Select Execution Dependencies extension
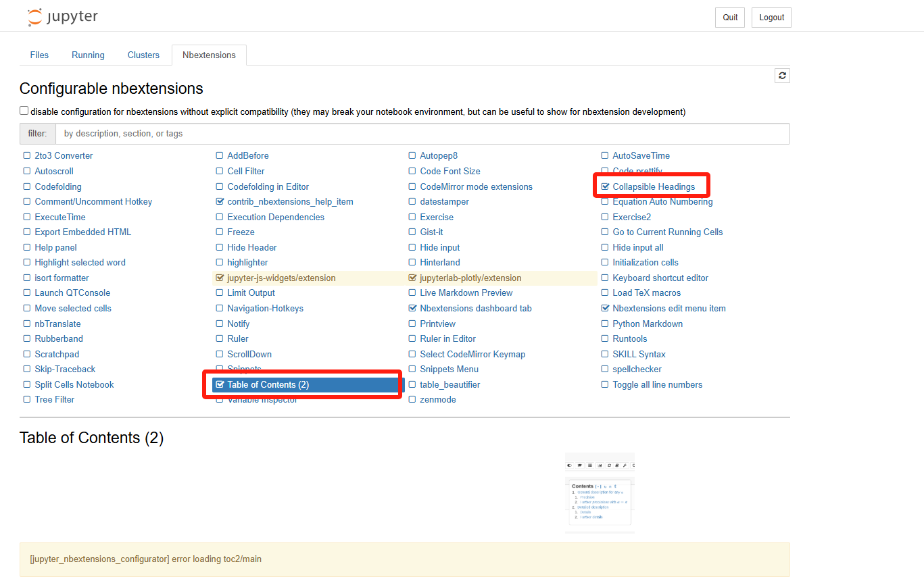Image resolution: width=924 pixels, height=587 pixels. (276, 217)
